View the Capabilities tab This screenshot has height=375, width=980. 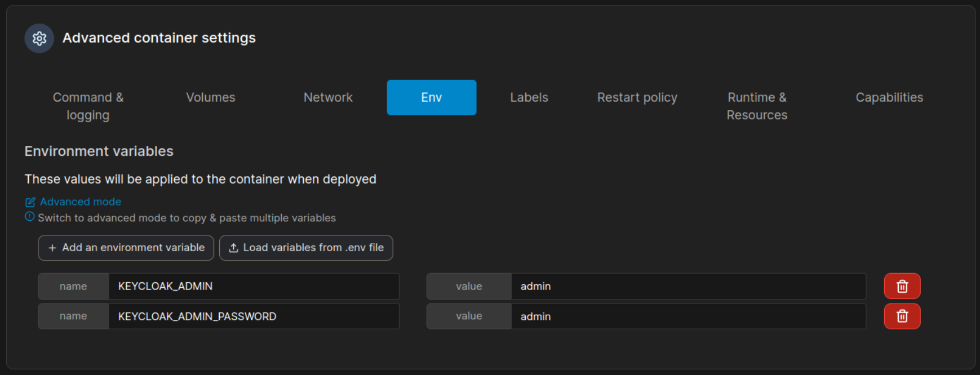tap(889, 97)
